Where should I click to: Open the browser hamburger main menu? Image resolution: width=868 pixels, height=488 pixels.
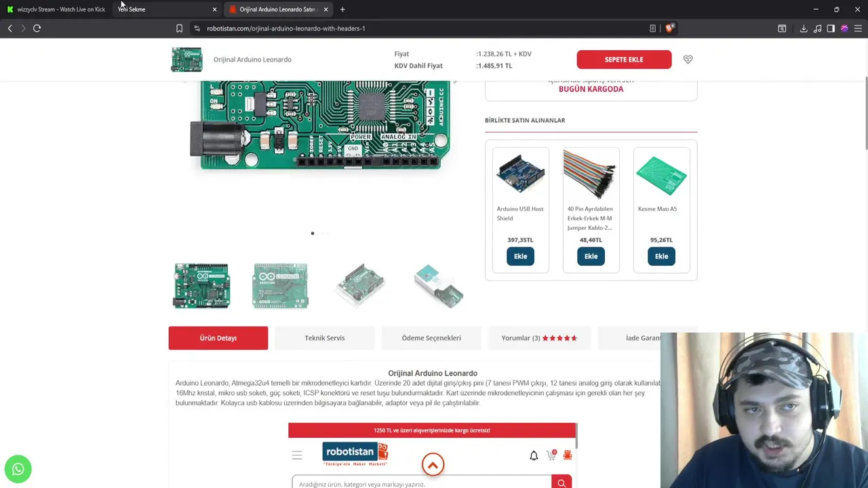point(858,28)
